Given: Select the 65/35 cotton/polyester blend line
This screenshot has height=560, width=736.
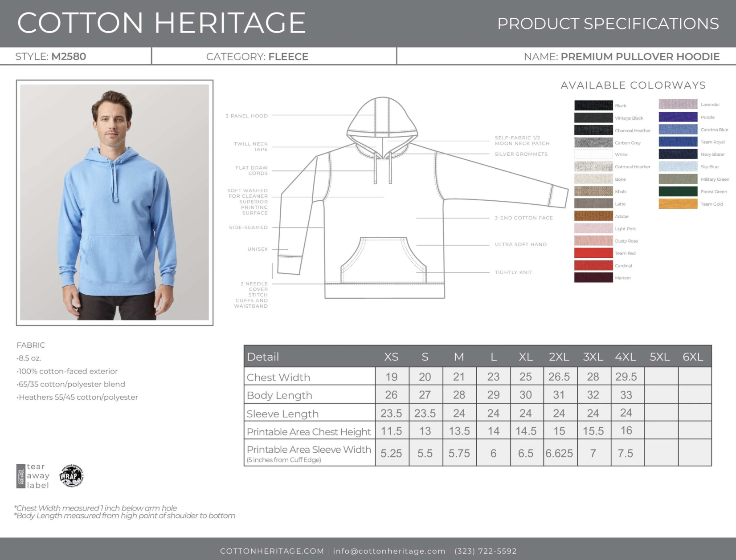Looking at the screenshot, I should pos(71,384).
